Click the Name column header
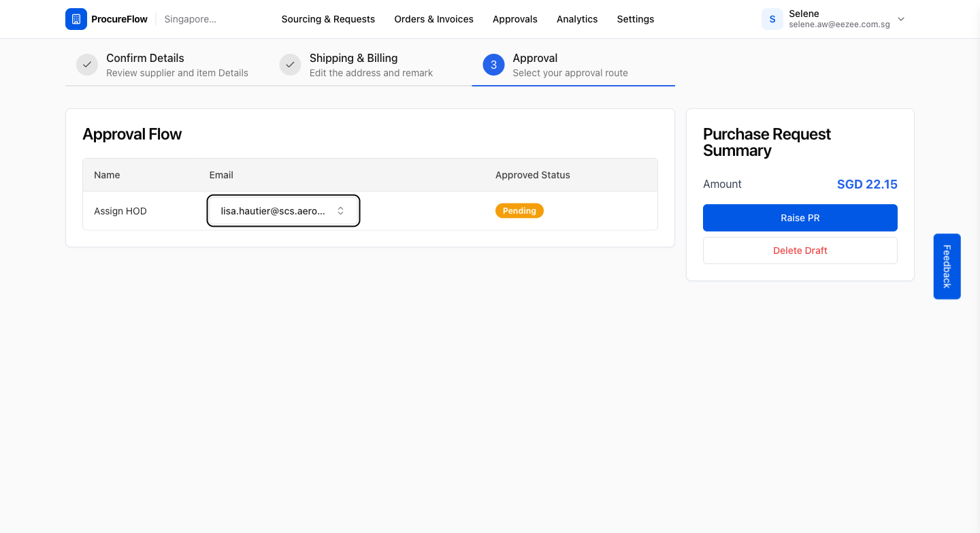 pyautogui.click(x=107, y=175)
